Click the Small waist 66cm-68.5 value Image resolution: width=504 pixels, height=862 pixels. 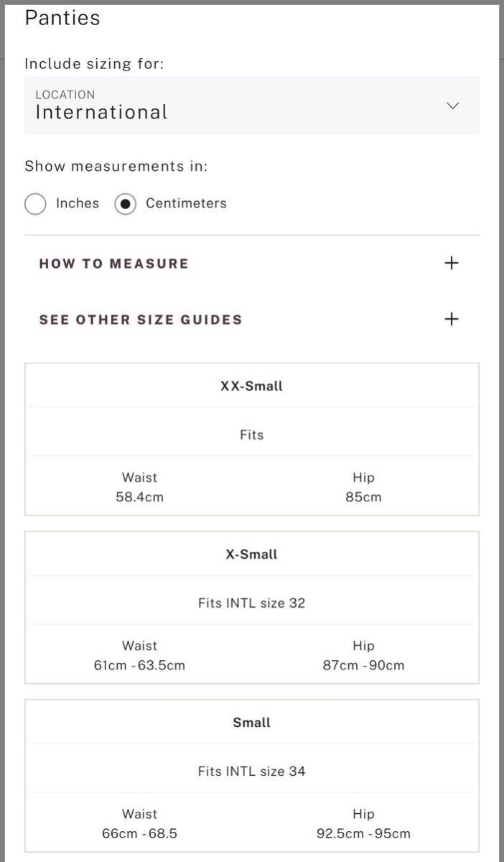point(139,834)
